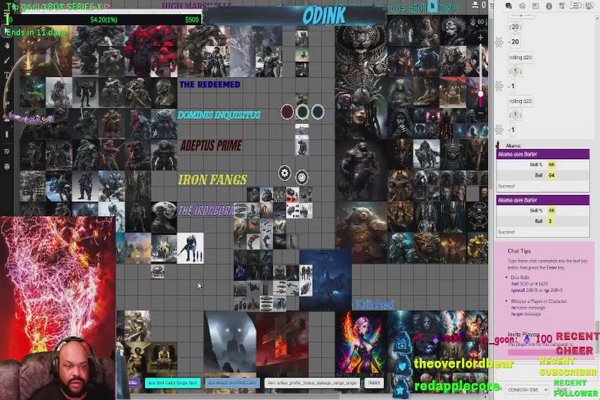Open the My Settings gear tab

[x=589, y=6]
